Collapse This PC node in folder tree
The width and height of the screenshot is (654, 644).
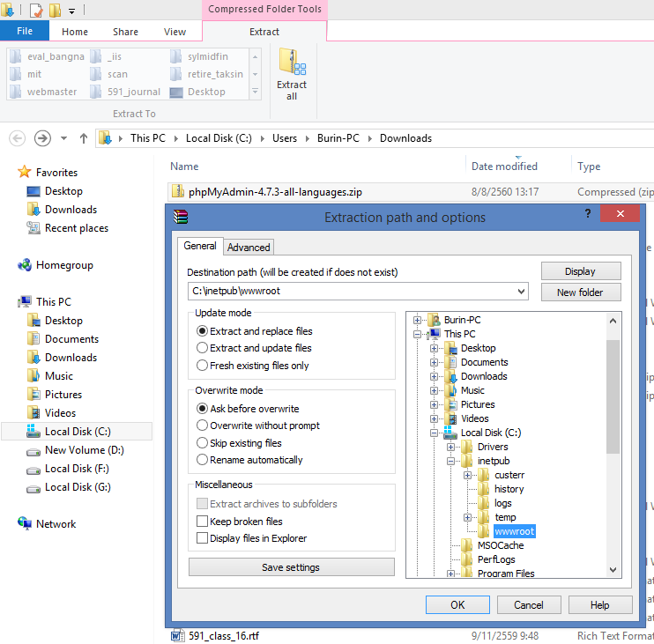(x=417, y=334)
